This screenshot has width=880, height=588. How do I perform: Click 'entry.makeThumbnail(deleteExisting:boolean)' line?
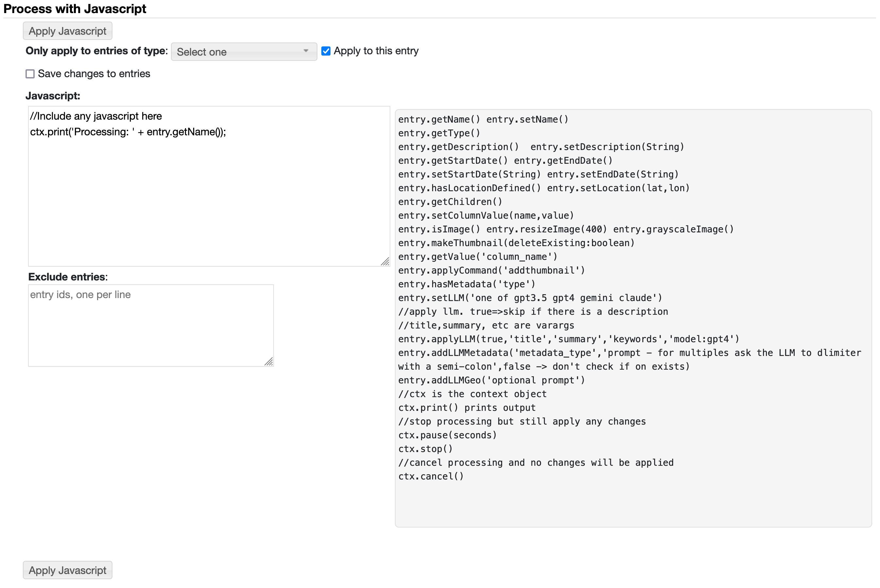click(516, 243)
